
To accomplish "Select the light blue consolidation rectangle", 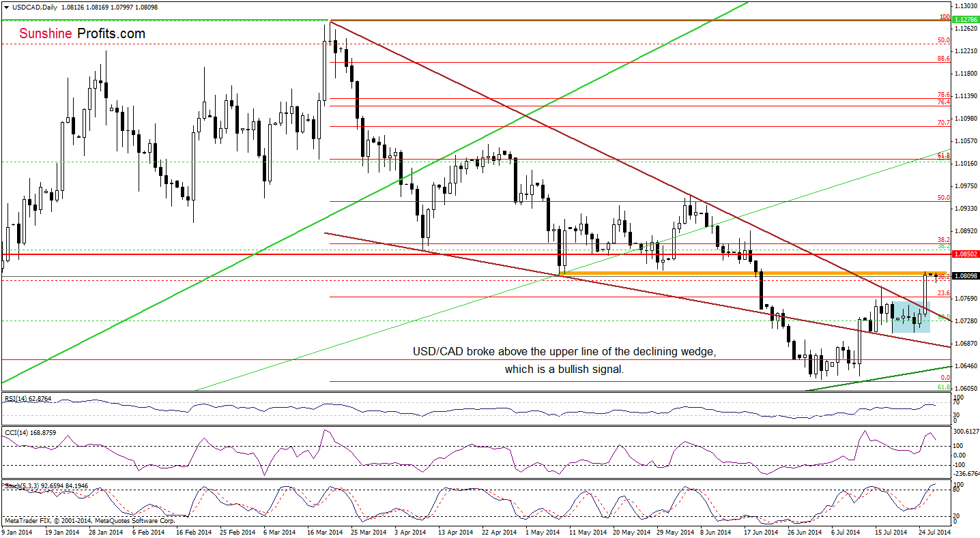I will tap(910, 316).
